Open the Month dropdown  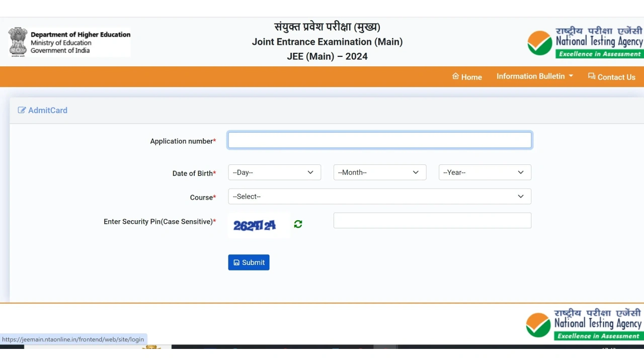coord(379,172)
